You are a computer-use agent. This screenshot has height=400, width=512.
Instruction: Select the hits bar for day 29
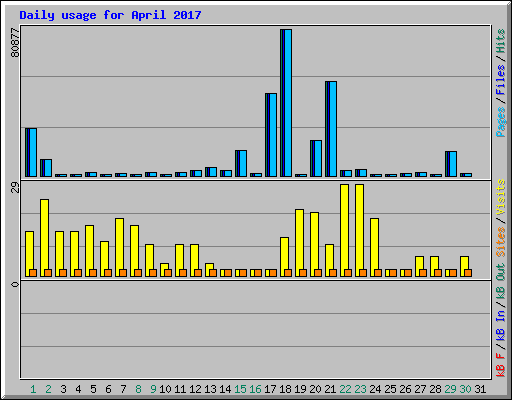click(451, 164)
